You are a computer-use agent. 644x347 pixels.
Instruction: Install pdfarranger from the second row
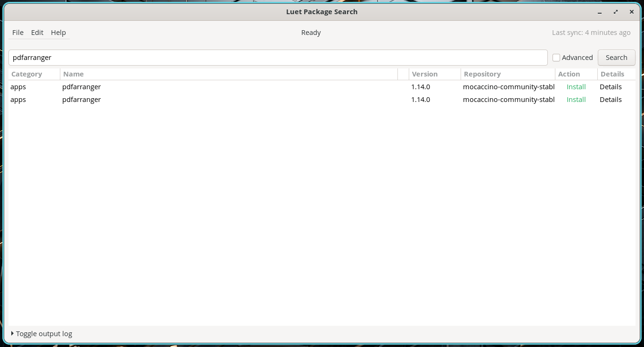point(576,100)
